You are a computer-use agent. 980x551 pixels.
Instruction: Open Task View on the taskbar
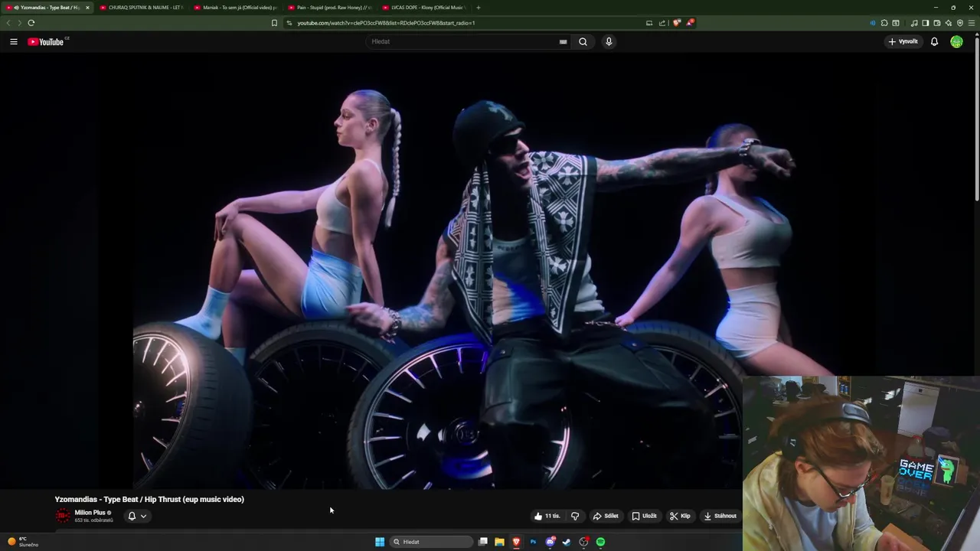[483, 542]
